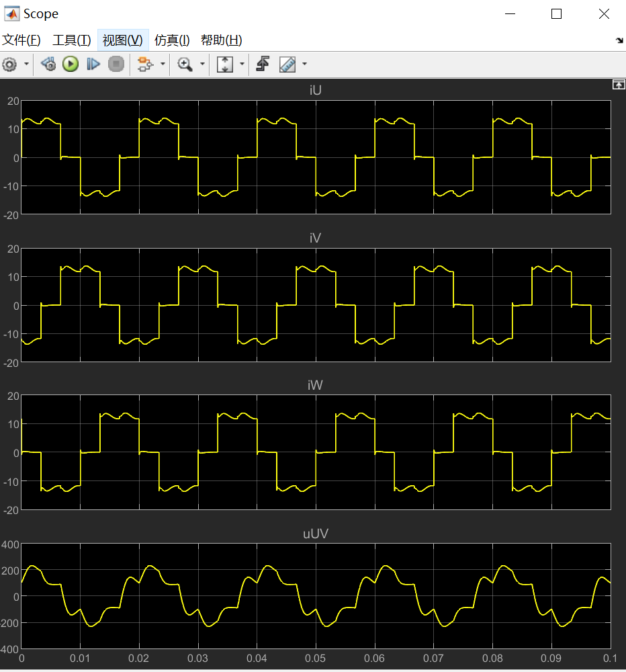Open the configuration properties gear icon

tap(9, 65)
